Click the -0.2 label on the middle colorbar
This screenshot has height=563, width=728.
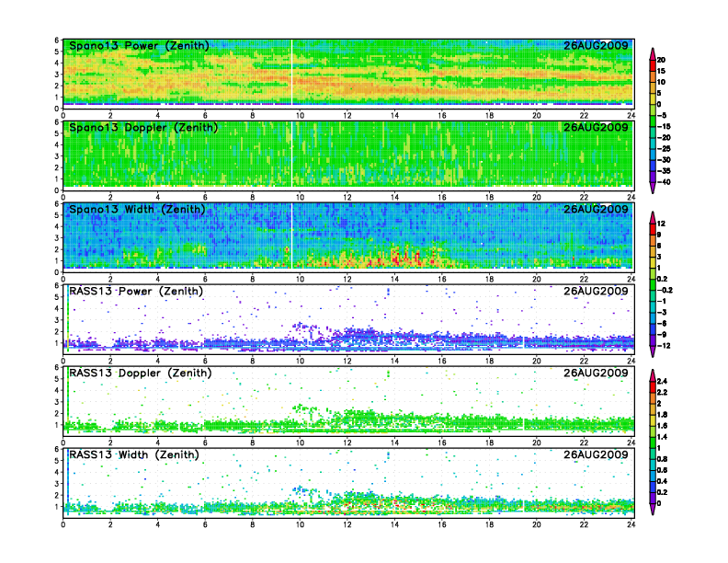(x=665, y=290)
